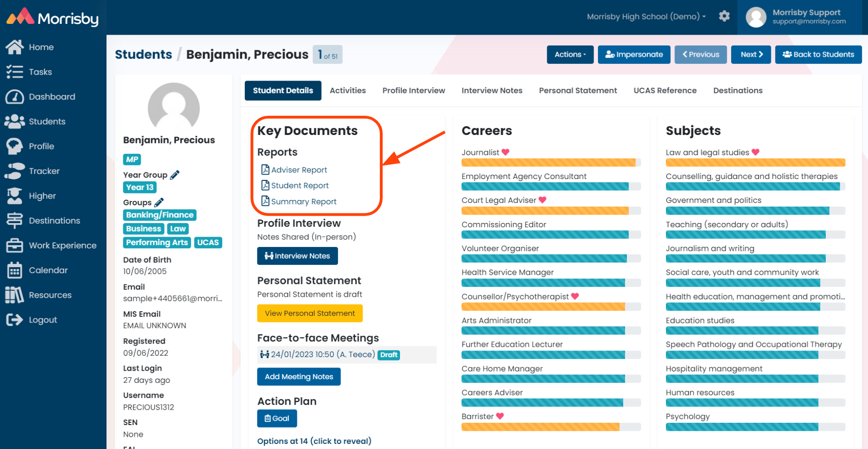
Task: Click the MP badge
Action: 132,159
